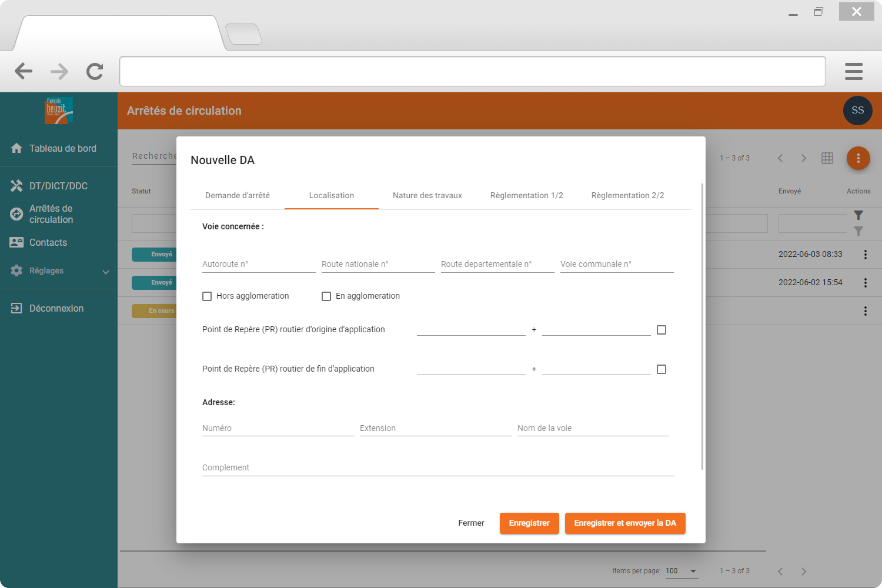This screenshot has height=588, width=882.
Task: Open row actions for 2022-06-02 15:54
Action: coord(866,283)
